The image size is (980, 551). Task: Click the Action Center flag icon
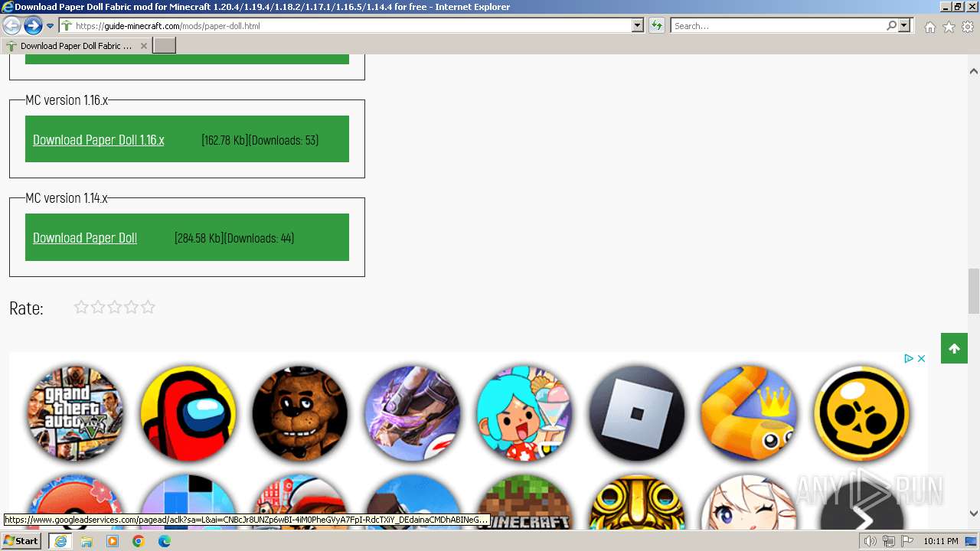point(906,541)
